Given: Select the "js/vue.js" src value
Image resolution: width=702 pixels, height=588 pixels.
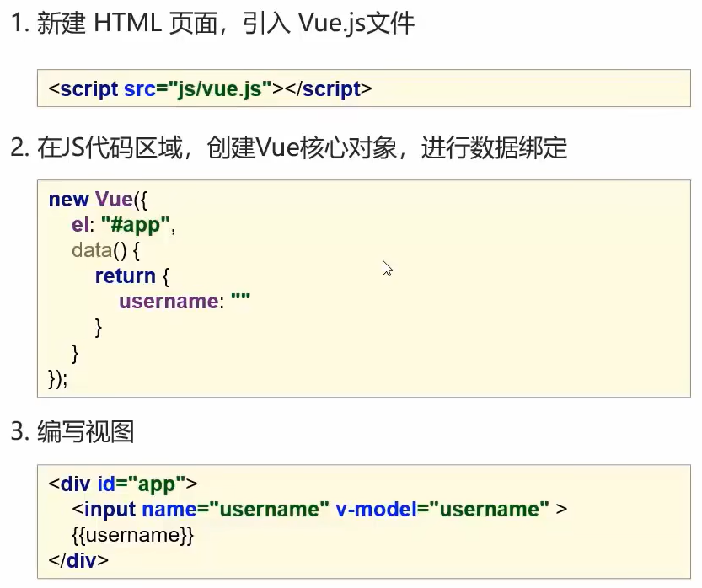Looking at the screenshot, I should click(x=225, y=88).
